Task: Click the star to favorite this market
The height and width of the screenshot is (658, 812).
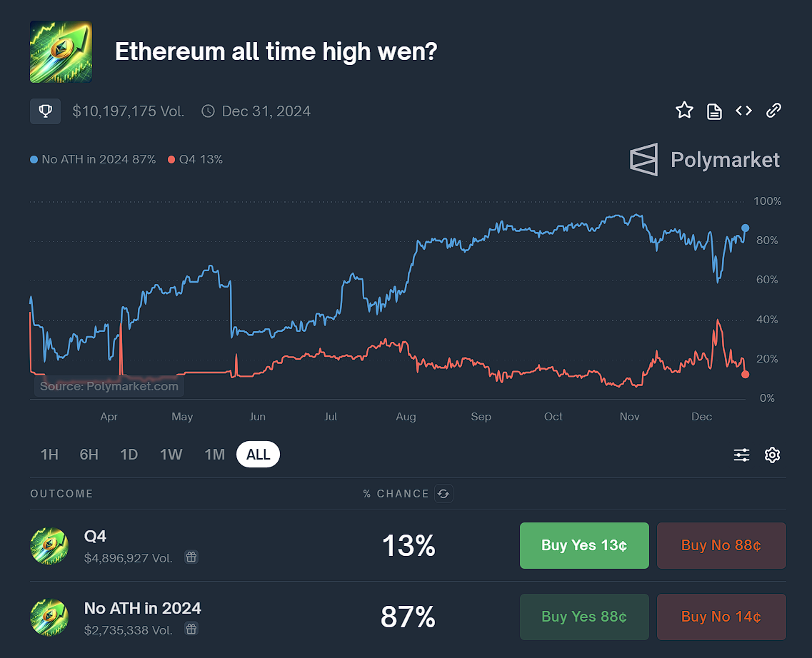Action: click(684, 110)
